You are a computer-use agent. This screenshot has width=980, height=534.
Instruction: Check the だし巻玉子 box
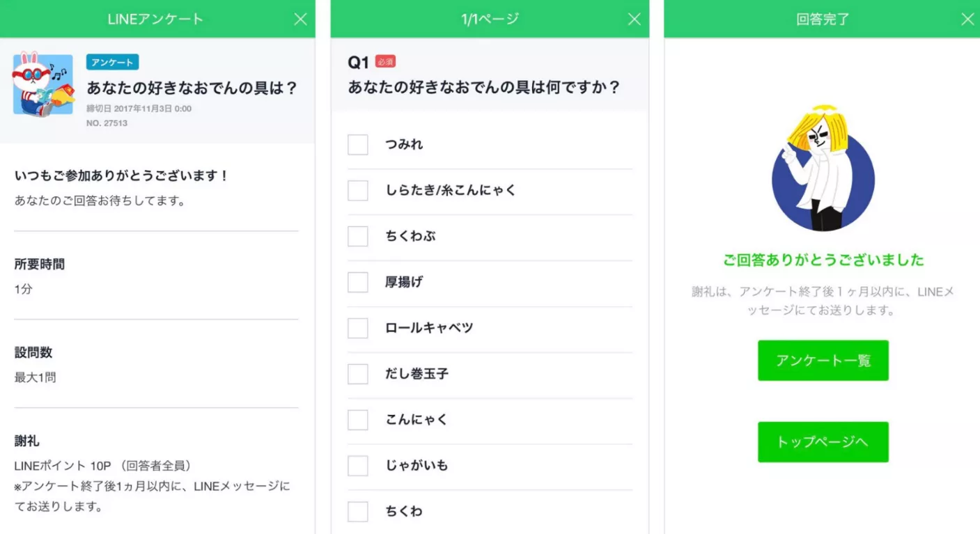tap(358, 375)
